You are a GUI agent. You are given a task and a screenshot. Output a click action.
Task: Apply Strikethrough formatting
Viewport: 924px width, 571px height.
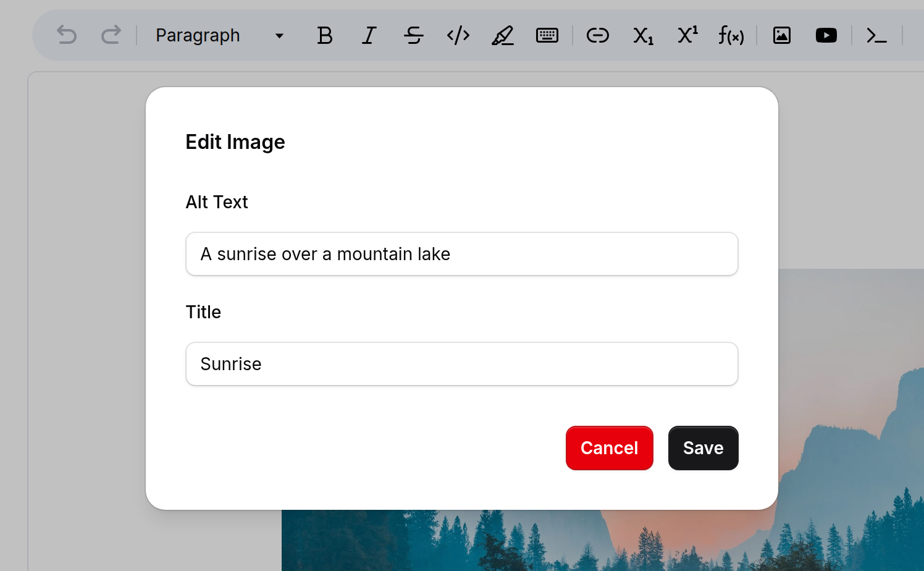(414, 35)
